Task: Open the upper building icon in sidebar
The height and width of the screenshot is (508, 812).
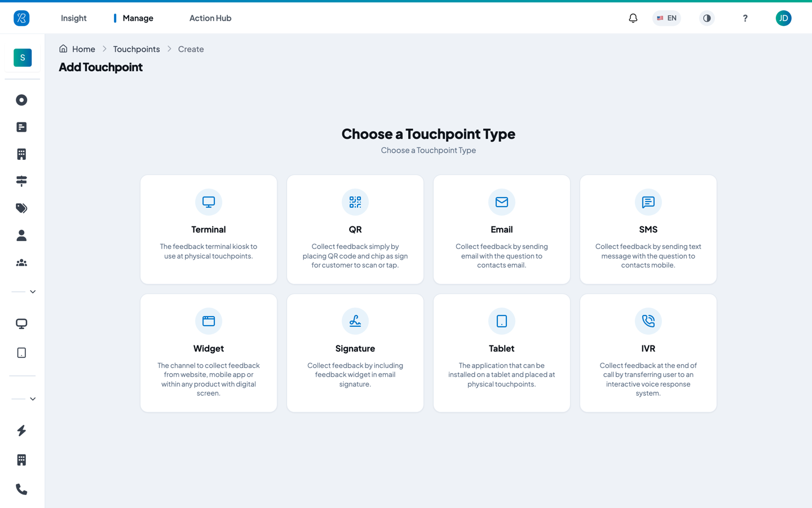Action: 21,154
